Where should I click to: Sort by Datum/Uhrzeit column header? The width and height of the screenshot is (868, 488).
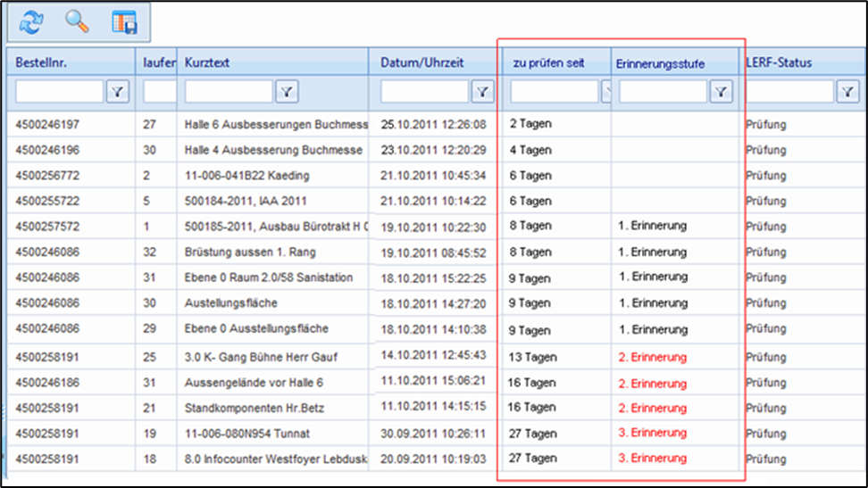click(x=422, y=62)
